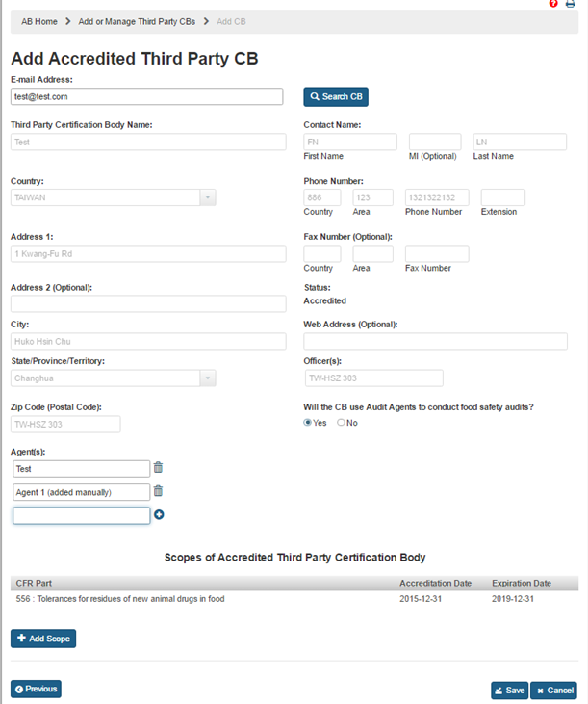
Task: Select Yes for using Audit Agents
Action: pyautogui.click(x=308, y=423)
